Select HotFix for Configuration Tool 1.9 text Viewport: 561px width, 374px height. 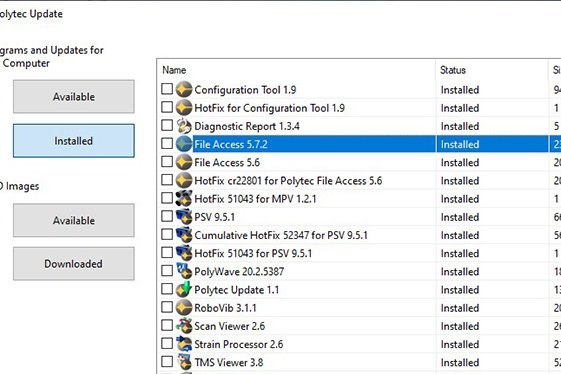point(269,108)
